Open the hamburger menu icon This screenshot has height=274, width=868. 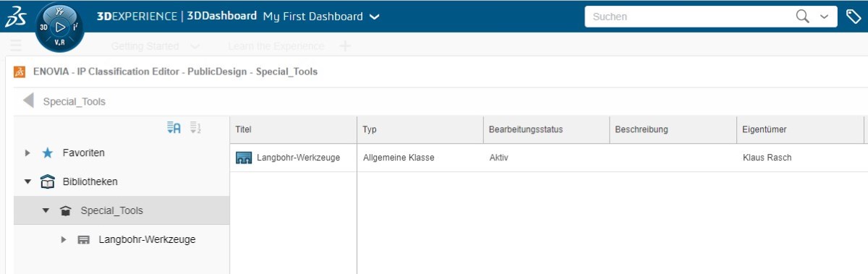pyautogui.click(x=16, y=46)
